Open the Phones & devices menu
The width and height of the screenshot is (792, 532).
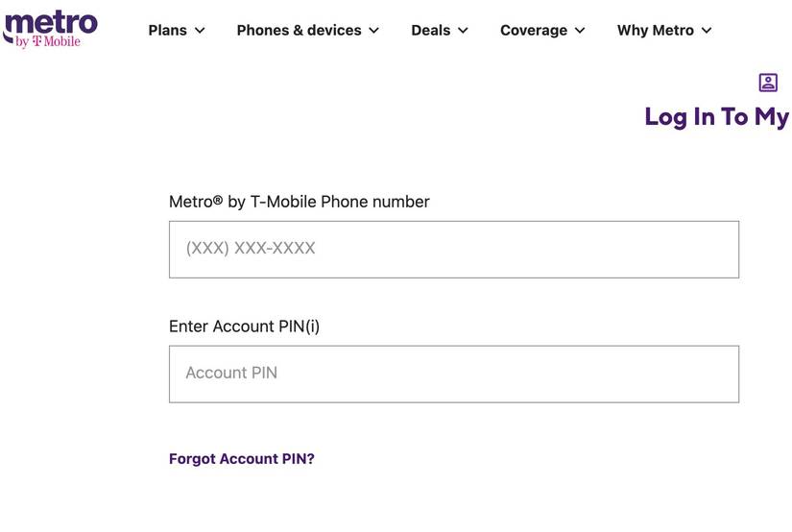coord(299,31)
